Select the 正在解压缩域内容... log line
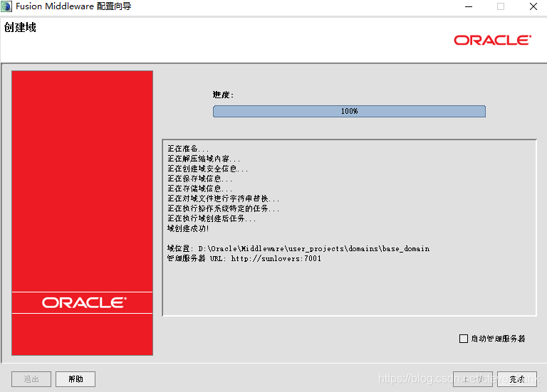Screen dimensions: 547x392 (x=204, y=159)
